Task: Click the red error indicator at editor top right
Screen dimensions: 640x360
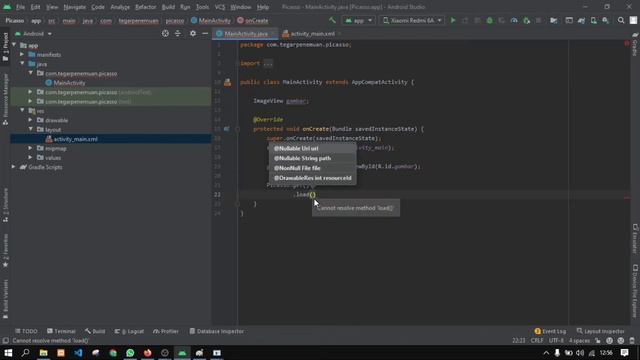Action: 627,43
